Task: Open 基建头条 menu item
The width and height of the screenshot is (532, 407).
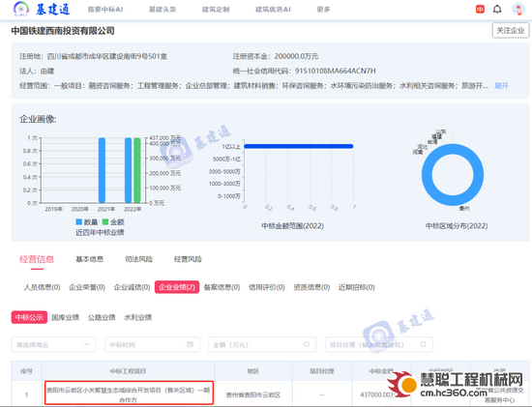Action: [163, 9]
